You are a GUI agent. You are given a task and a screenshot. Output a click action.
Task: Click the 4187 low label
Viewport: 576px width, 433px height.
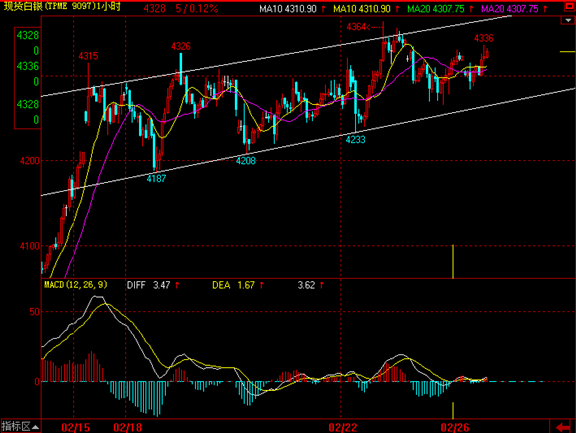click(x=156, y=178)
